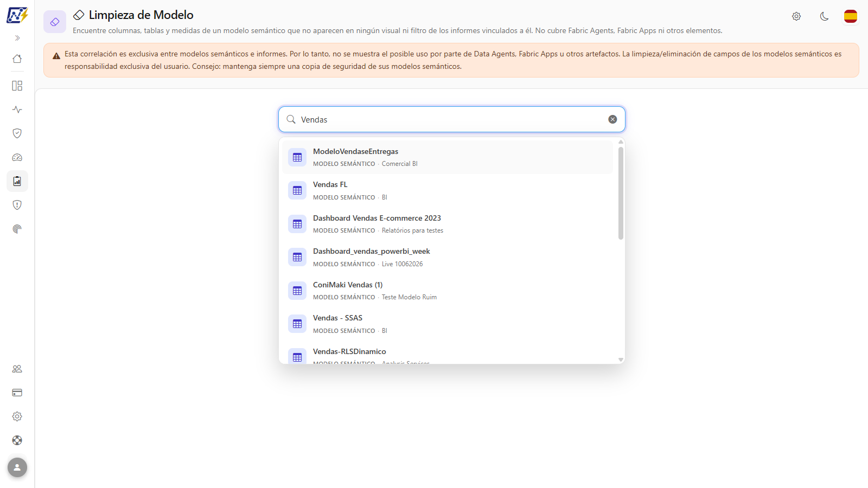Viewport: 868px width, 488px height.
Task: Open the shield with exclamation mark icon
Action: pyautogui.click(x=17, y=205)
